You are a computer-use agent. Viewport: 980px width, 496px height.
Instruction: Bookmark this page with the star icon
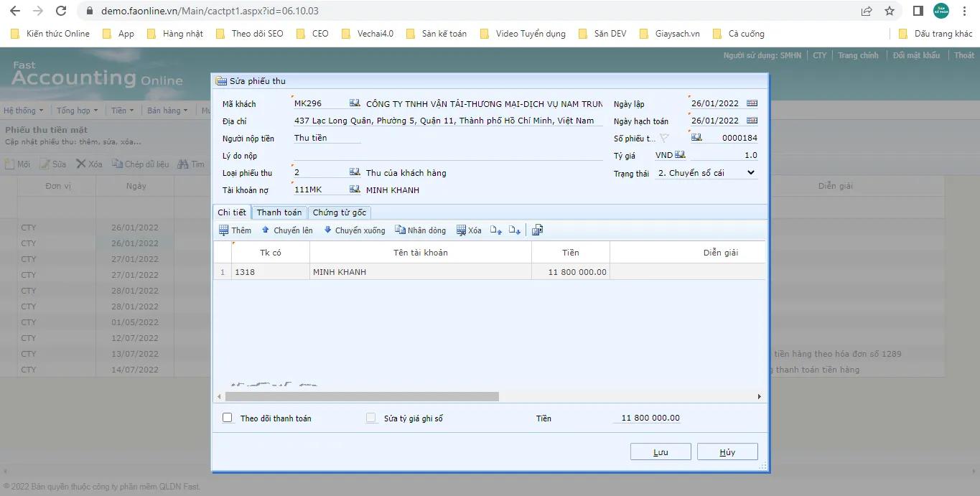(890, 11)
